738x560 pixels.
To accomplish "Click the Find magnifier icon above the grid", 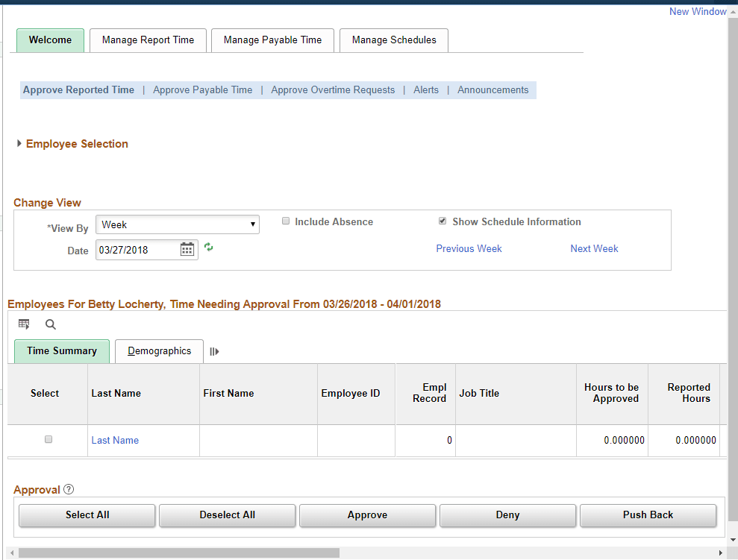I will pyautogui.click(x=49, y=324).
